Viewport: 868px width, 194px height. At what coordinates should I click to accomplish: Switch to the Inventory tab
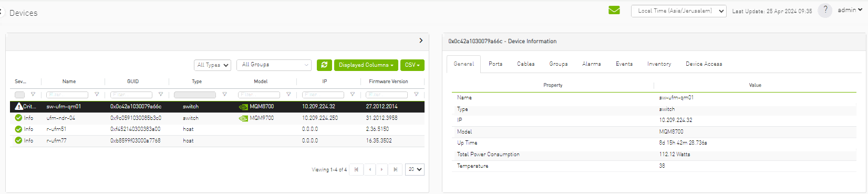(659, 64)
